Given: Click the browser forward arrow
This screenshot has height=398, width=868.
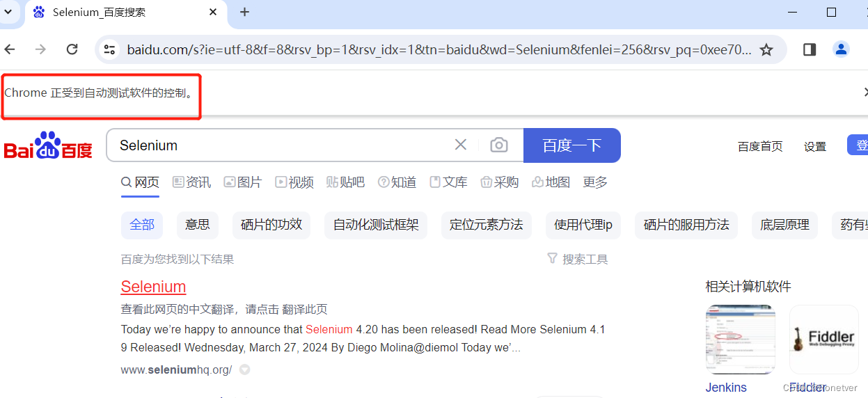Looking at the screenshot, I should click(40, 49).
